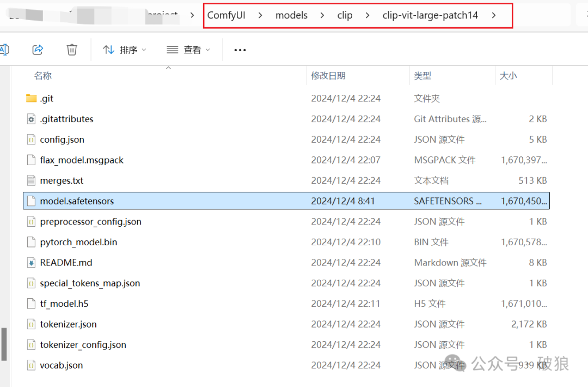This screenshot has width=588, height=387.
Task: Open the 查看 view dropdown
Action: [188, 50]
